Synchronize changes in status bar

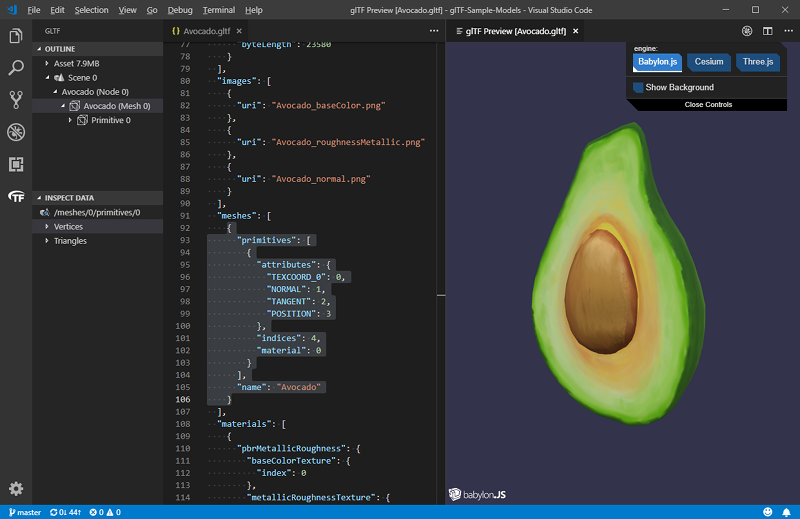click(x=65, y=512)
